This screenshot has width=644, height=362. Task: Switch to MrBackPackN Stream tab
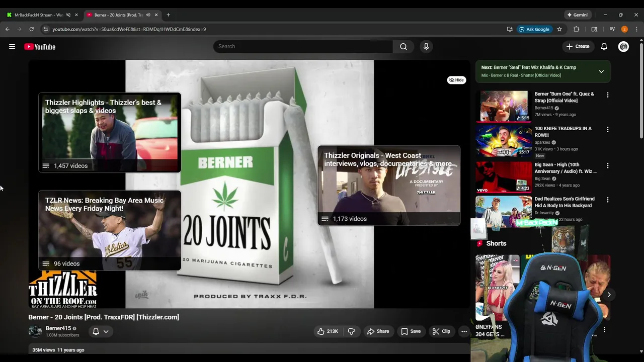click(x=38, y=15)
